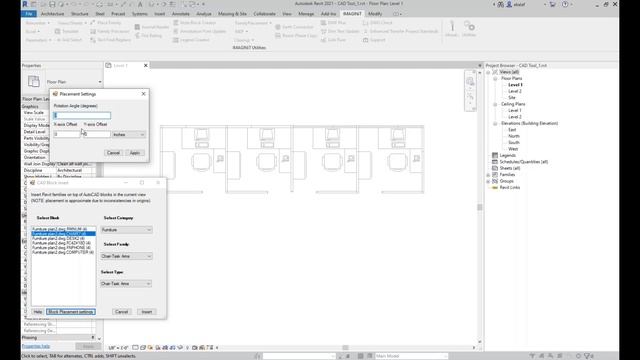Click the Earth Connector tool
The image size is (640, 360).
tap(294, 27)
